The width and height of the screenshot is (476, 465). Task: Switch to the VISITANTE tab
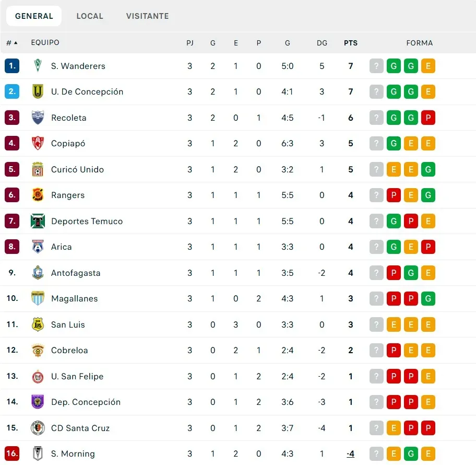pyautogui.click(x=148, y=16)
